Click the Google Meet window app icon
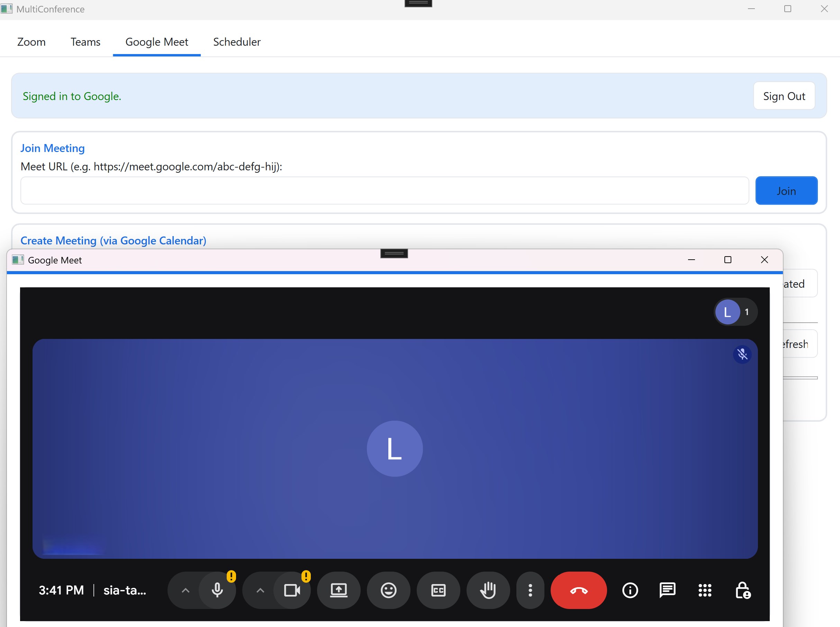Viewport: 840px width, 627px height. pyautogui.click(x=18, y=260)
